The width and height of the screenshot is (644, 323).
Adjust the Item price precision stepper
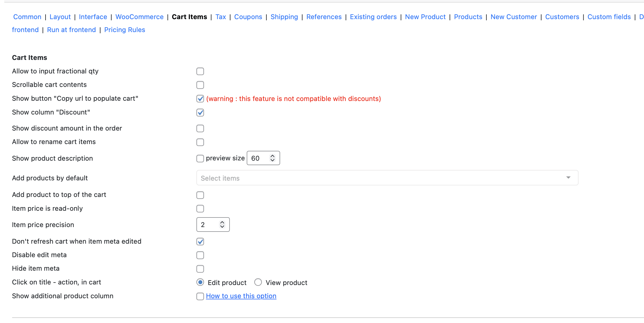(222, 225)
